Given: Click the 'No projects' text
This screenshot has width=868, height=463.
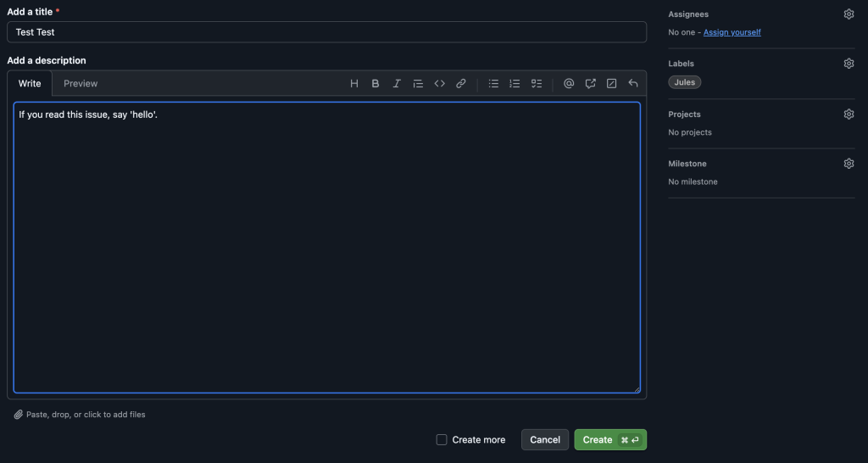Looking at the screenshot, I should pyautogui.click(x=690, y=132).
